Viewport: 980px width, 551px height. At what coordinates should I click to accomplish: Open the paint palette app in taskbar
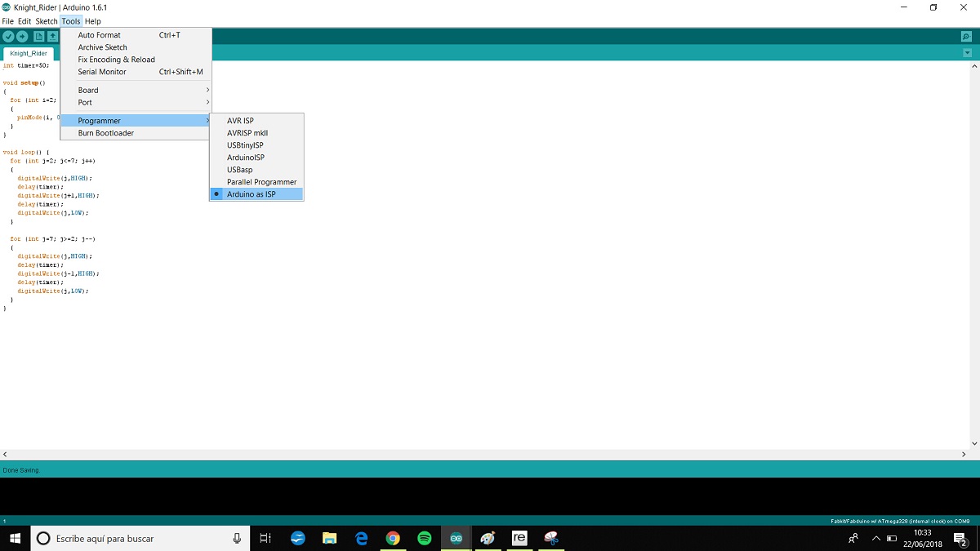(488, 538)
